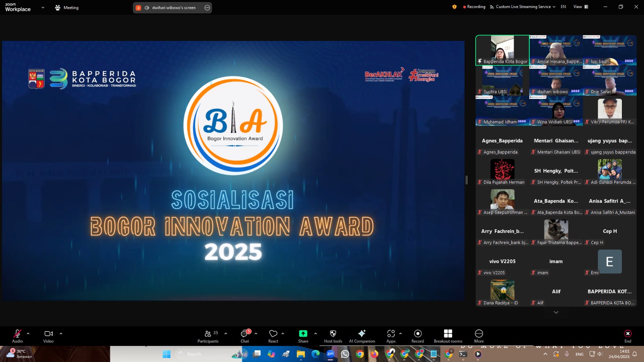This screenshot has width=644, height=362.
Task: Click the shared screen presentation area
Action: [233, 171]
